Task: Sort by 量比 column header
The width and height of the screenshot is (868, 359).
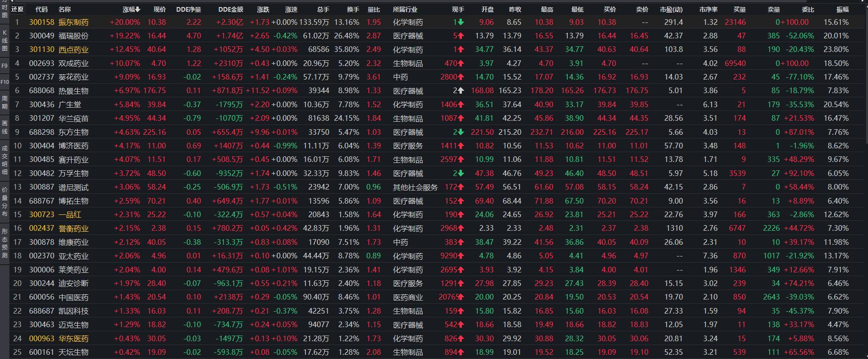Action: [x=374, y=9]
